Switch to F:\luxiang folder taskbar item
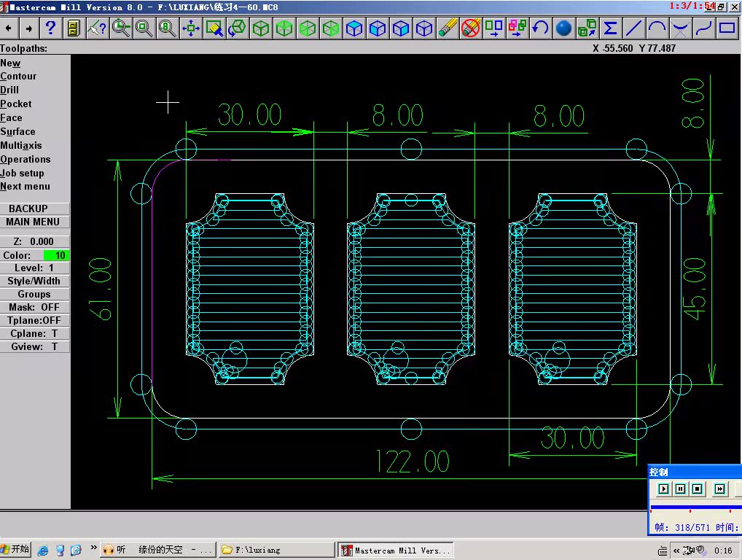The image size is (742, 560). pyautogui.click(x=276, y=550)
